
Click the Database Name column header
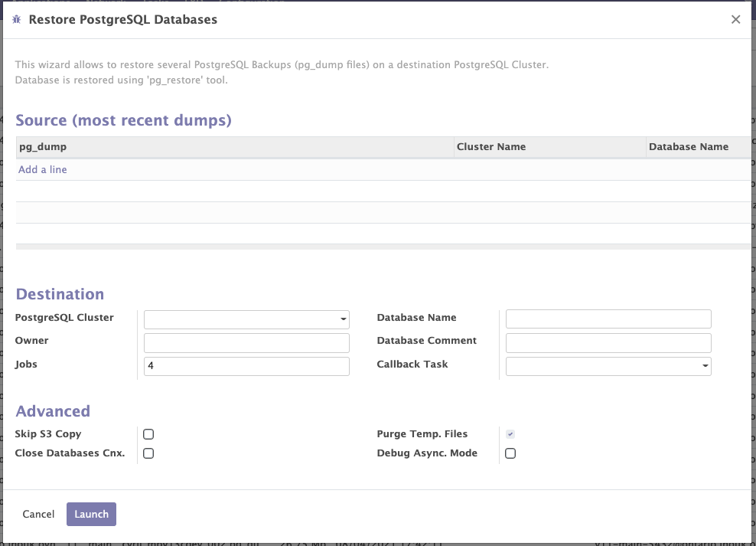coord(688,146)
